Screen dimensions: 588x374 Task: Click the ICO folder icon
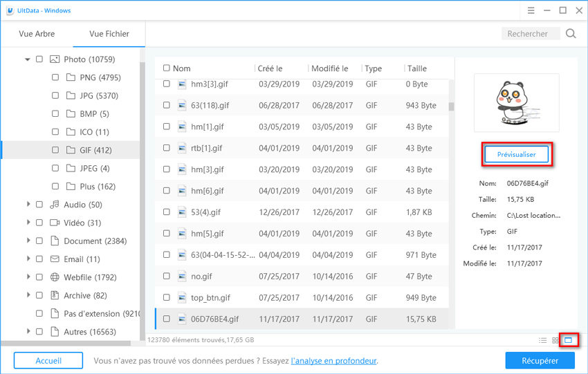[71, 131]
